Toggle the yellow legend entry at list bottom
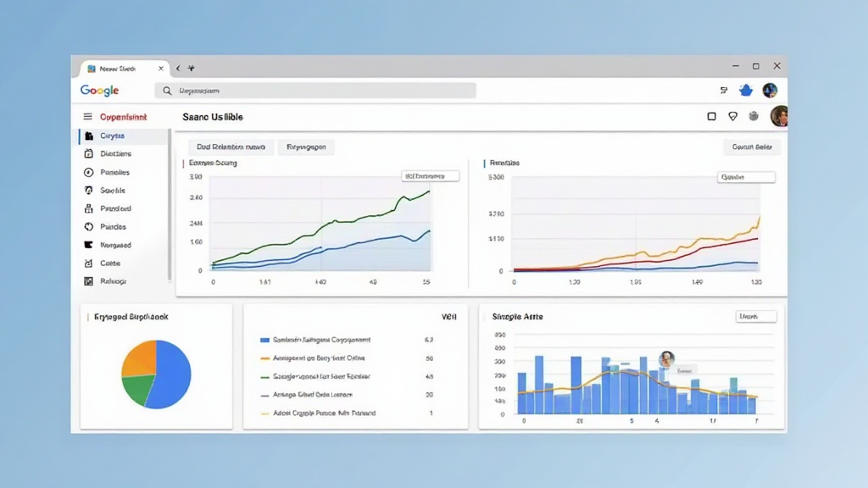 pos(264,413)
